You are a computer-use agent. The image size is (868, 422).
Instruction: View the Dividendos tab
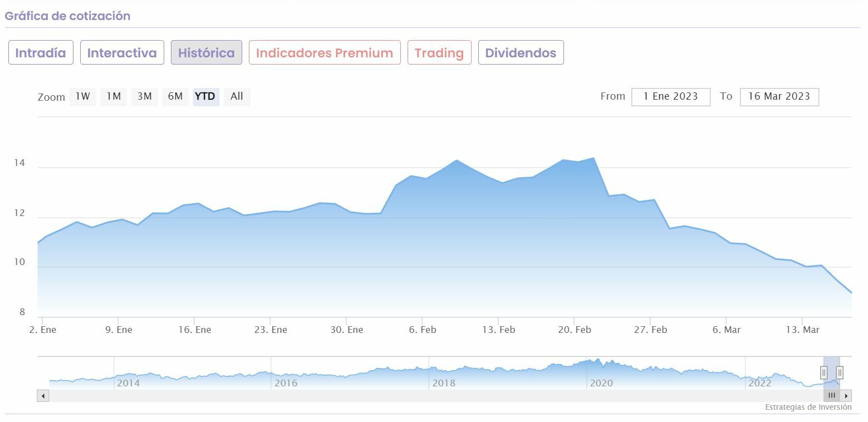tap(521, 53)
